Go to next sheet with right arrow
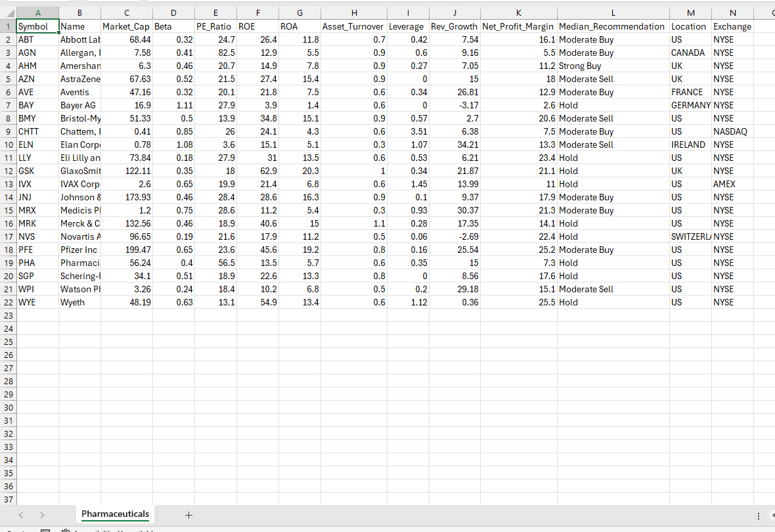 [42, 515]
